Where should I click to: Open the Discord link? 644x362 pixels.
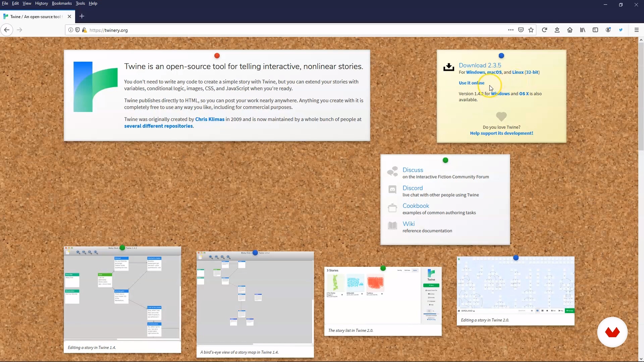[x=413, y=188]
